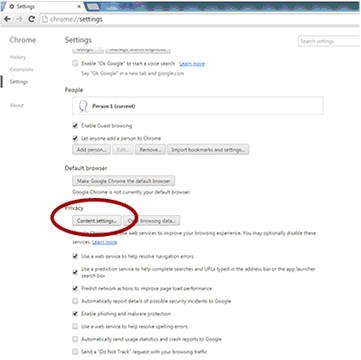
Task: Click the Remove... button
Action: tap(150, 150)
